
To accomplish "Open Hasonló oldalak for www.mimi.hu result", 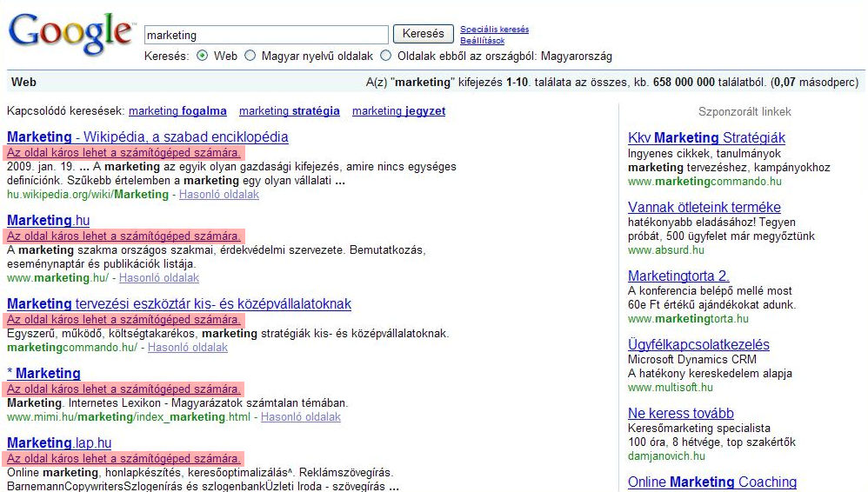I will (301, 416).
